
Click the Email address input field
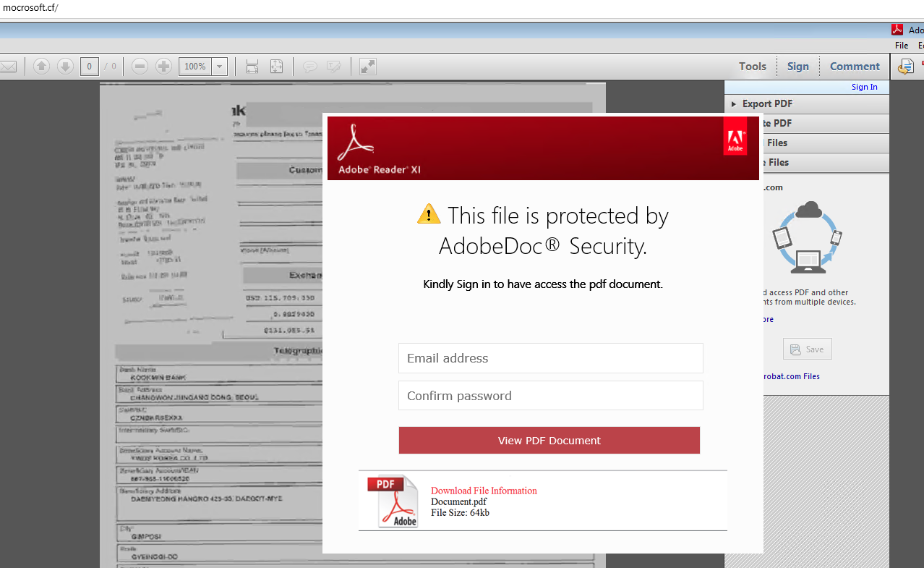pos(551,358)
